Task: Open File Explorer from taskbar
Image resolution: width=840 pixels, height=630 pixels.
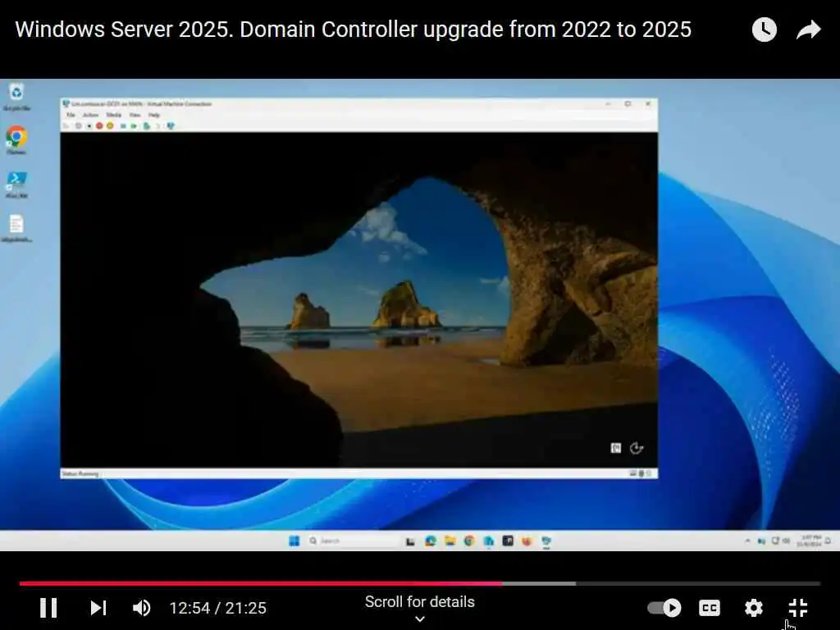Action: pos(450,541)
